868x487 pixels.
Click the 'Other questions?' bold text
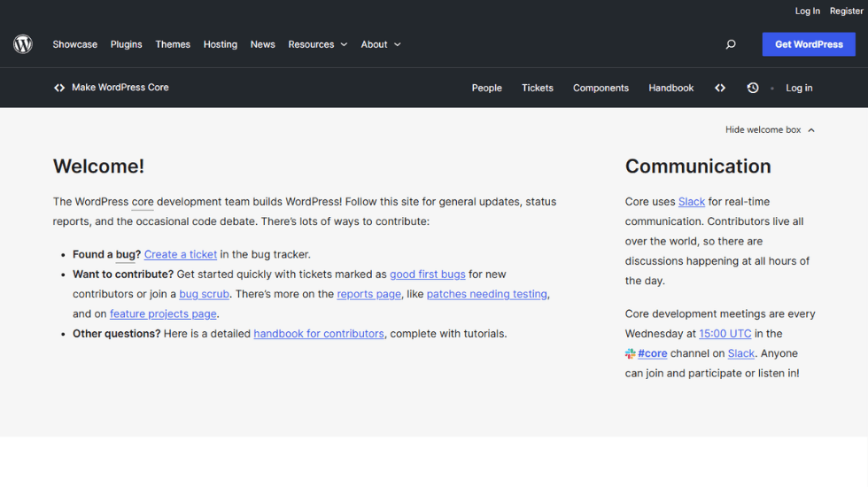[116, 334]
